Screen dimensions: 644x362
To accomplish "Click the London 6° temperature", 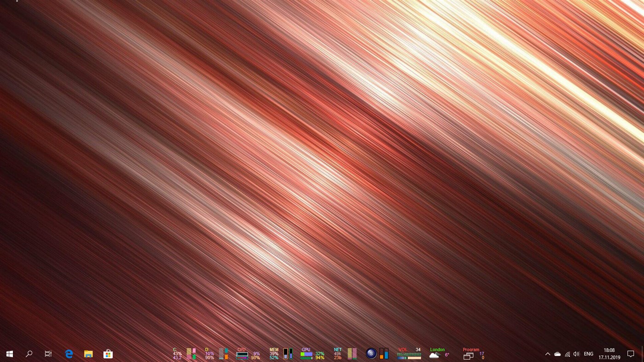I will click(x=447, y=355).
